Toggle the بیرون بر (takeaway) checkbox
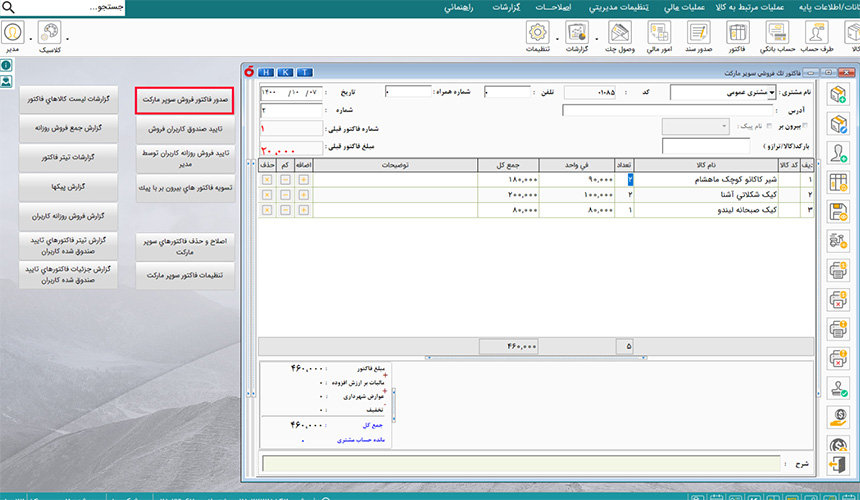 805,126
